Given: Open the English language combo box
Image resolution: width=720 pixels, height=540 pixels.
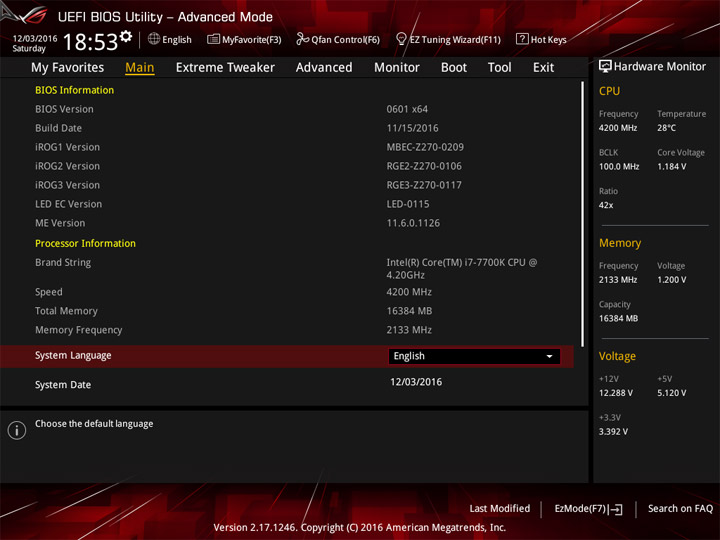Looking at the screenshot, I should 474,356.
